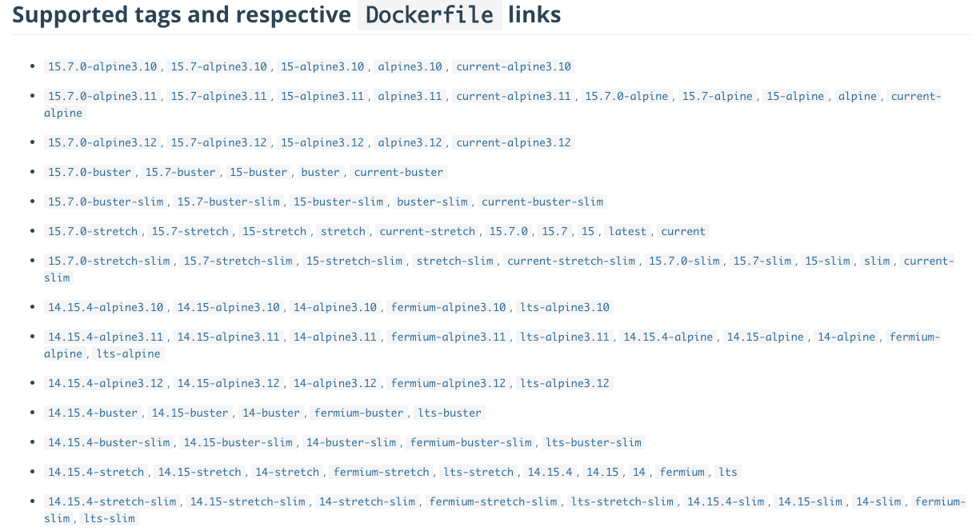Open the 14-slim tag link
This screenshot has width=980, height=531.
click(878, 501)
